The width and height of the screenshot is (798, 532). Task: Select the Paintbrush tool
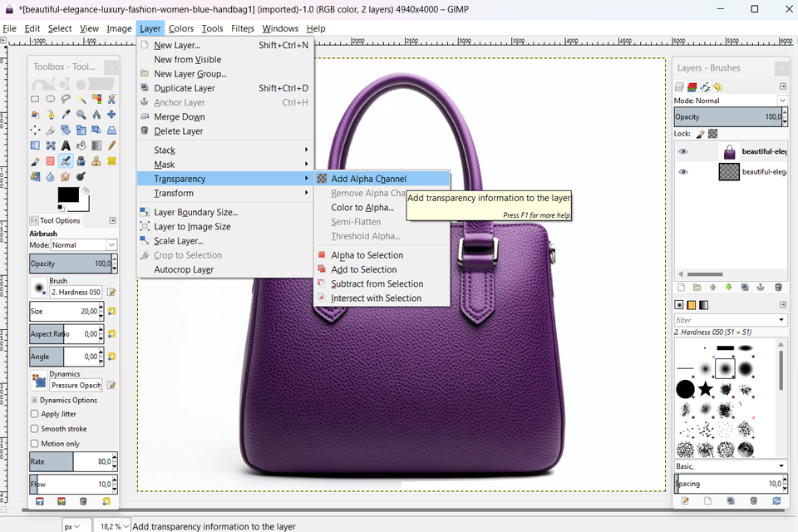coord(35,161)
